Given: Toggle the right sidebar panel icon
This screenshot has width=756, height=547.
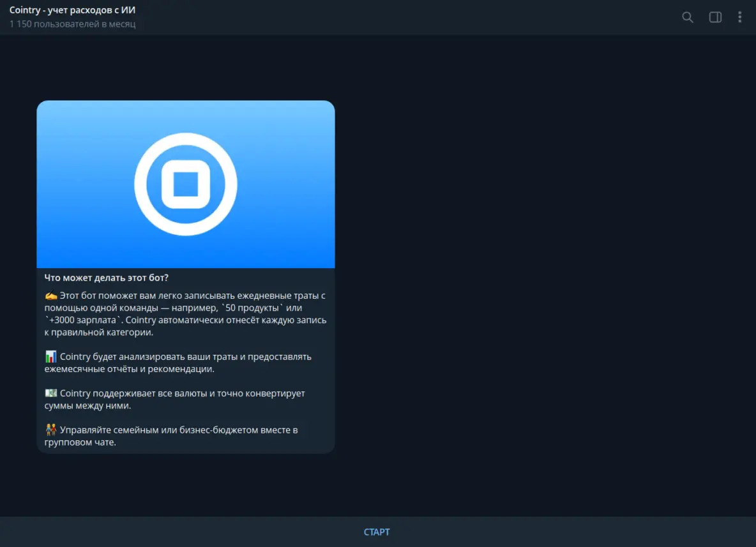Looking at the screenshot, I should pos(715,17).
